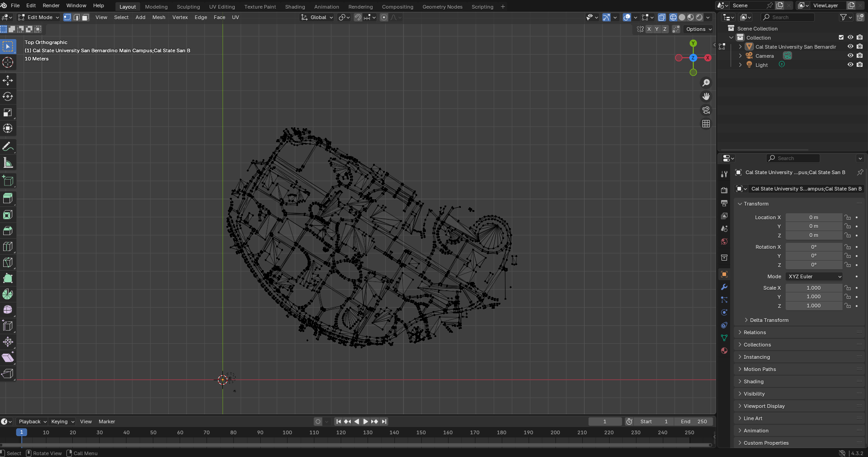Viewport: 868px width, 457px height.
Task: Toggle X-ray display in viewport header
Action: (662, 17)
